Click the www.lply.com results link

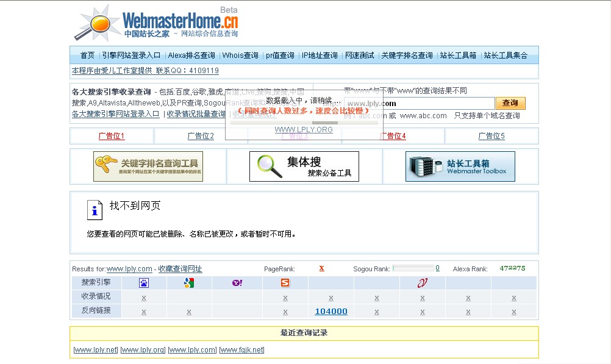pos(129,269)
